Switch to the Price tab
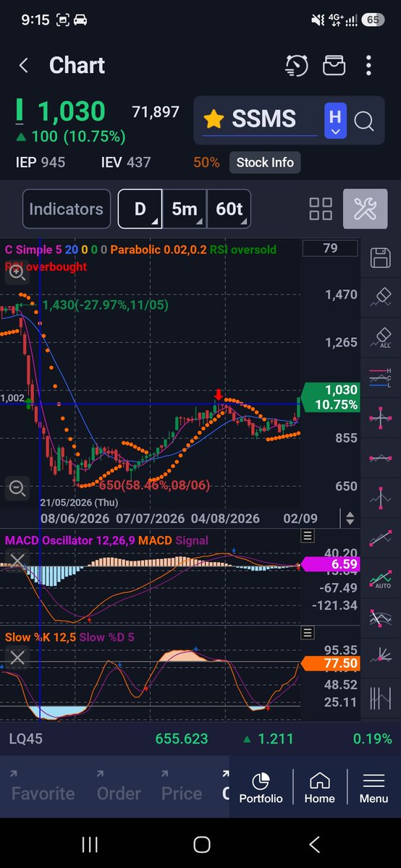The image size is (401, 868). point(181,793)
